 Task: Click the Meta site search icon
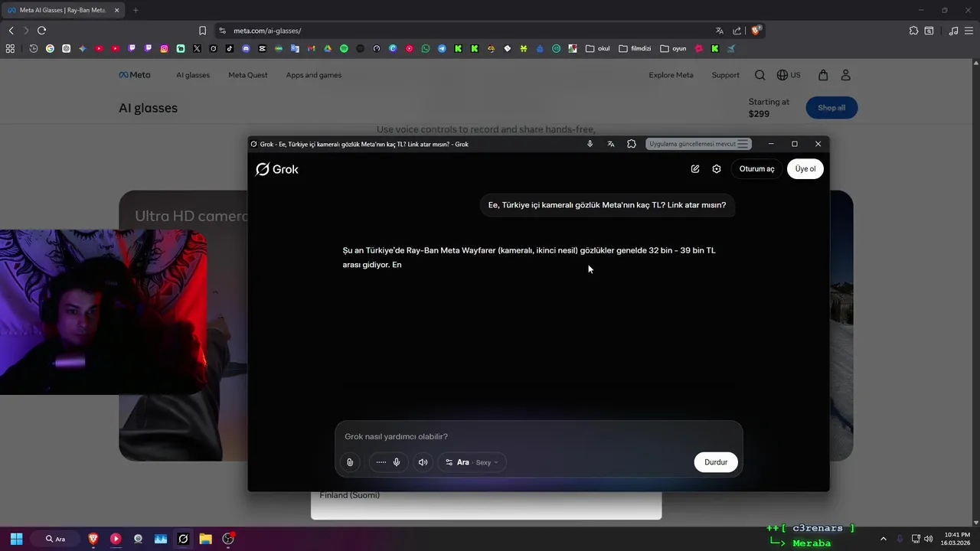759,75
